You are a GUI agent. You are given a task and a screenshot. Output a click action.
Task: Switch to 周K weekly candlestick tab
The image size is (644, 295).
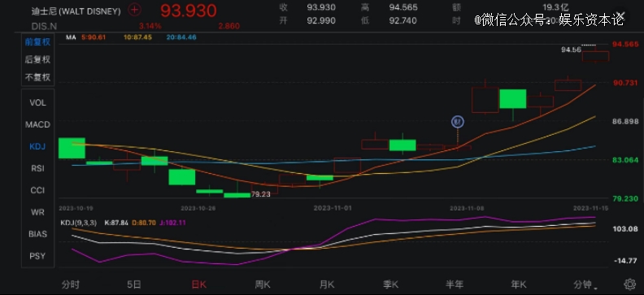coord(263,284)
